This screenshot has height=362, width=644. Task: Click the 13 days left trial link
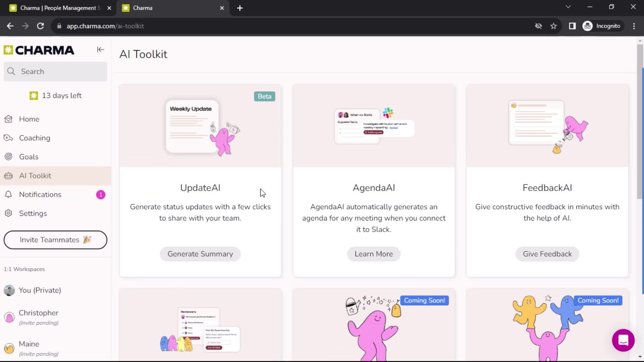pyautogui.click(x=55, y=96)
